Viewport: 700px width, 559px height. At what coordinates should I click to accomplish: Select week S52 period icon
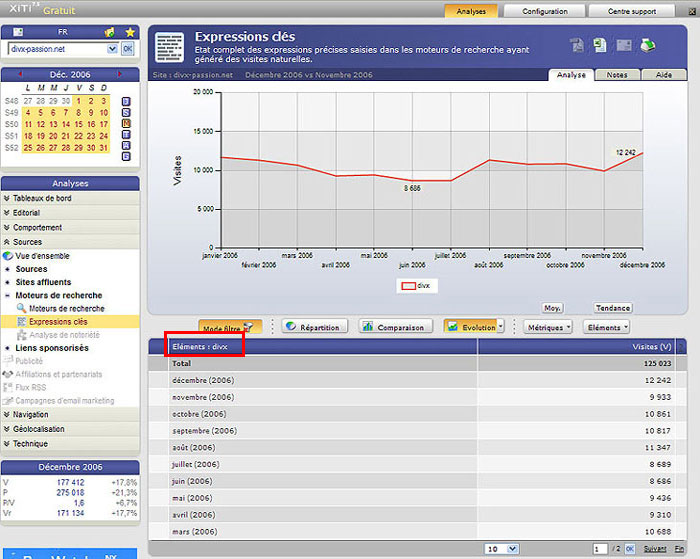[x=126, y=146]
